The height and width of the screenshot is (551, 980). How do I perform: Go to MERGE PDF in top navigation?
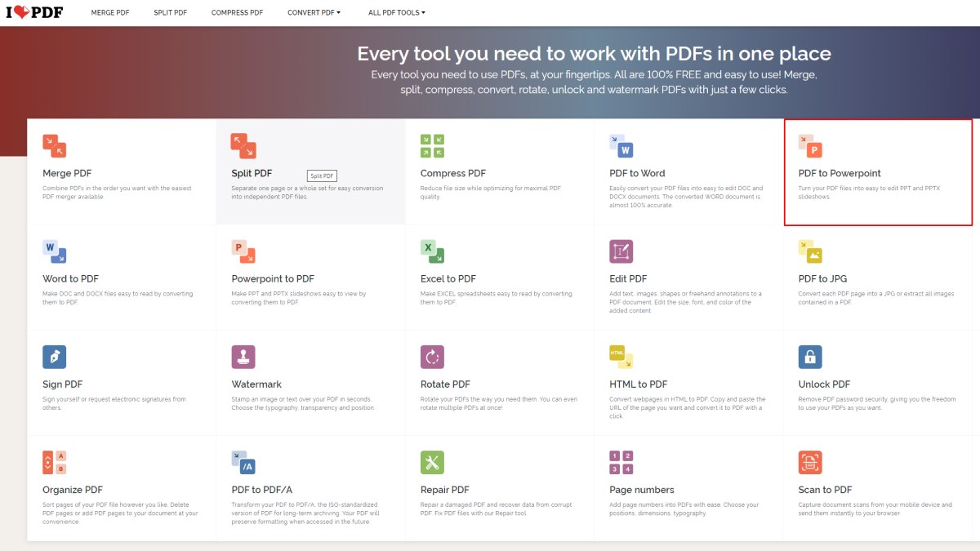[x=110, y=13]
